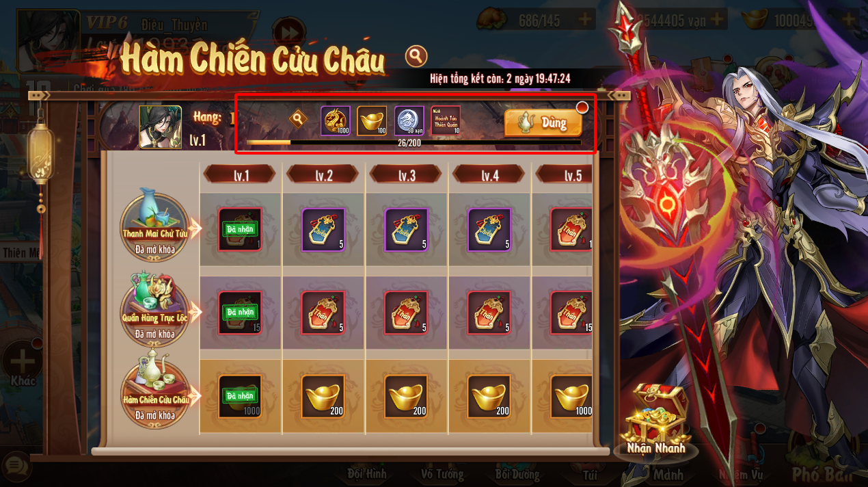The image size is (868, 487).
Task: Open the Đội Hình bottom menu tab
Action: [367, 473]
